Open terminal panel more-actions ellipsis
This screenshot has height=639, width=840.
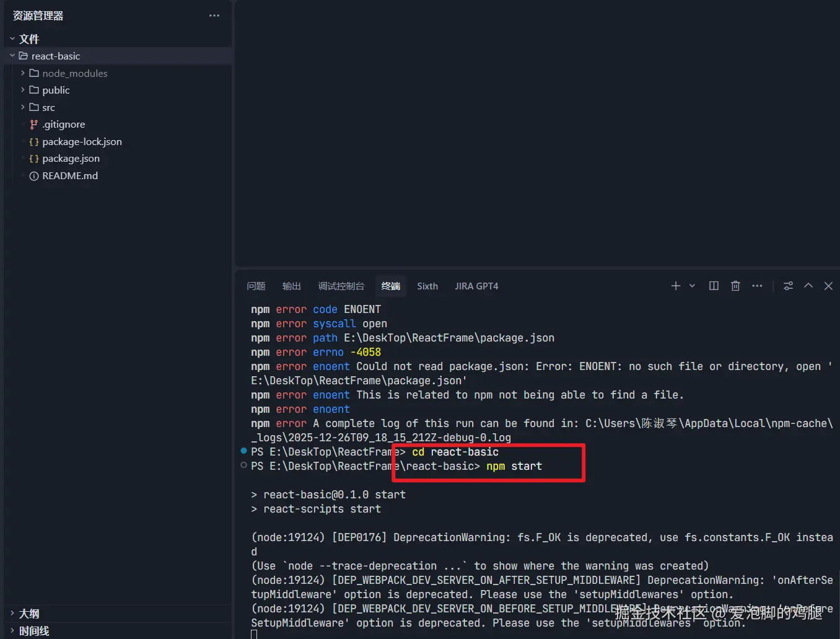pos(757,286)
